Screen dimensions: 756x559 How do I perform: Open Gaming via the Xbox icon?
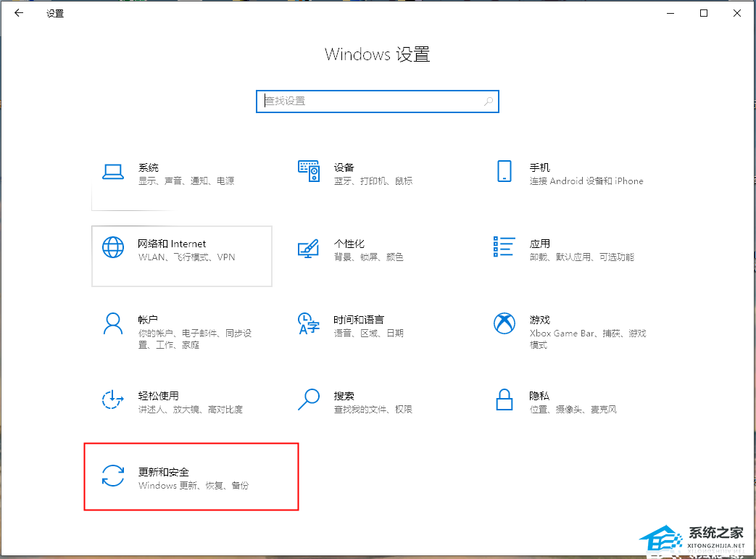pyautogui.click(x=504, y=323)
